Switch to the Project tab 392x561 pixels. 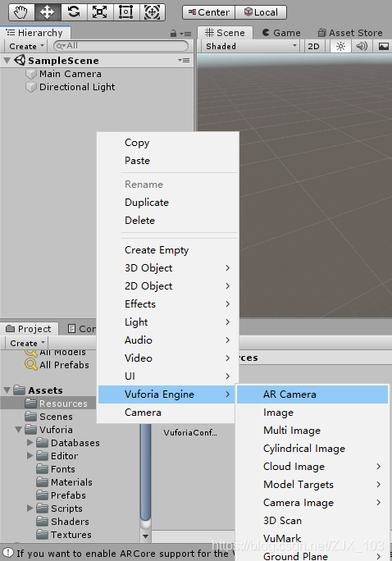[30, 328]
